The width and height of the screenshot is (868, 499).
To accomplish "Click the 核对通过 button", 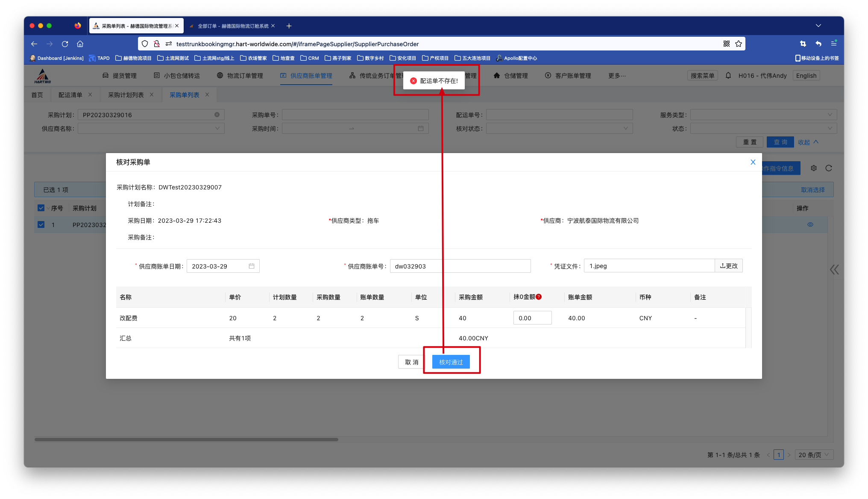I will click(x=451, y=362).
